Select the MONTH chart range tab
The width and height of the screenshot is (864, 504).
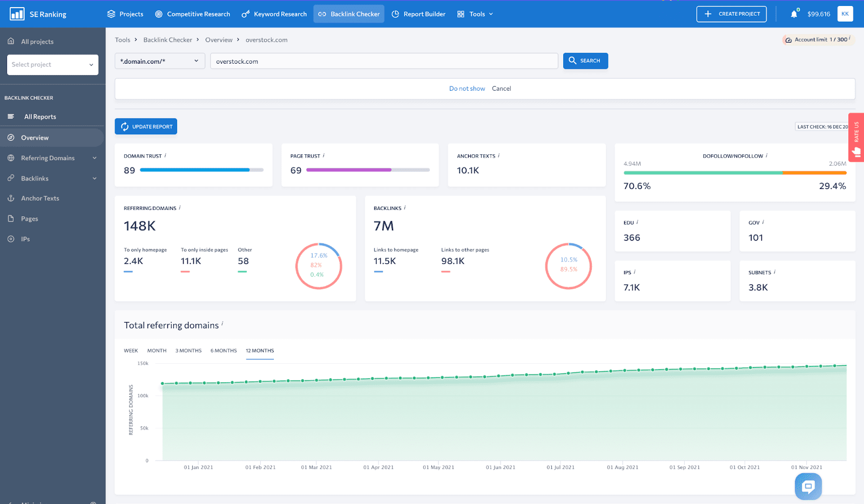pos(157,351)
